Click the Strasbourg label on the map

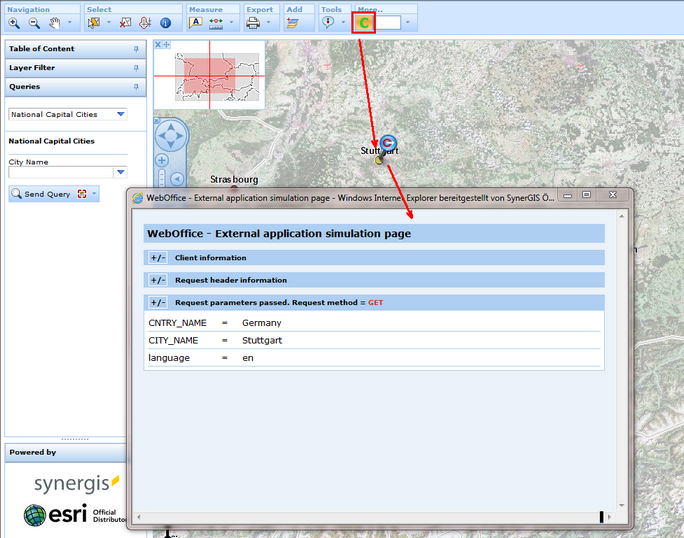pyautogui.click(x=234, y=179)
